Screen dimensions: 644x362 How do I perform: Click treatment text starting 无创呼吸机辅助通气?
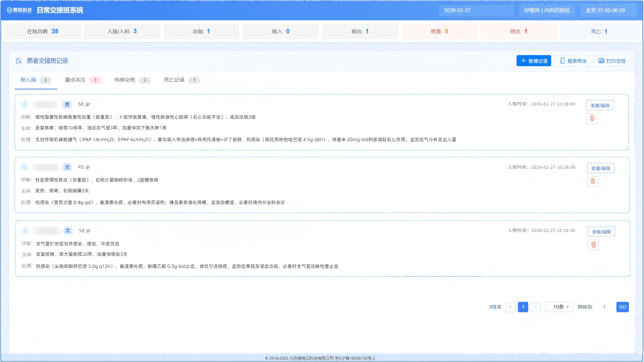246,140
